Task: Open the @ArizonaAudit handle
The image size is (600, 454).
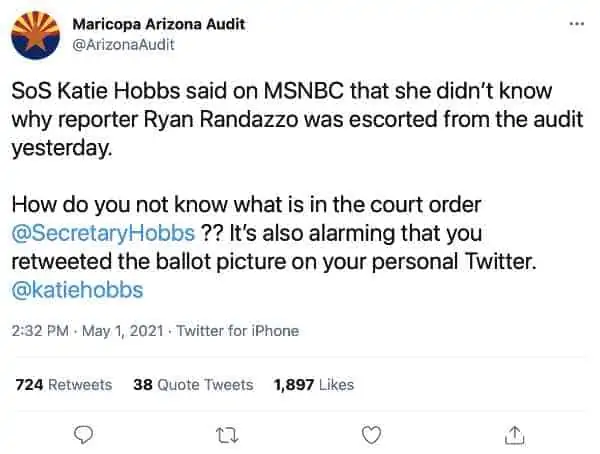Action: click(x=123, y=44)
